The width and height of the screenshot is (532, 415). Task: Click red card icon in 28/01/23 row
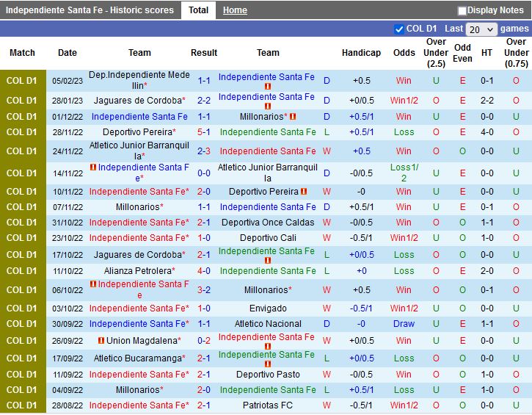tap(268, 106)
